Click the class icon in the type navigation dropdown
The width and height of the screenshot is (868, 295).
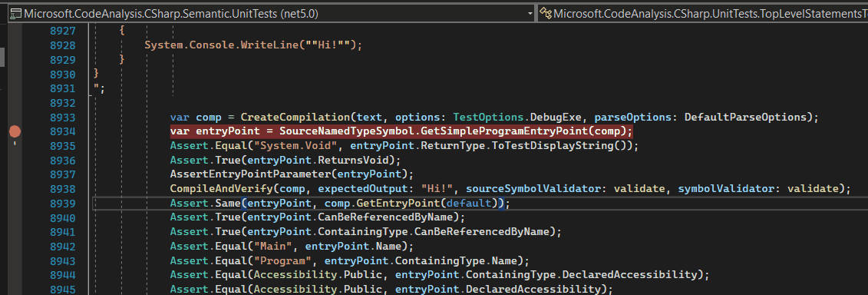pyautogui.click(x=546, y=13)
